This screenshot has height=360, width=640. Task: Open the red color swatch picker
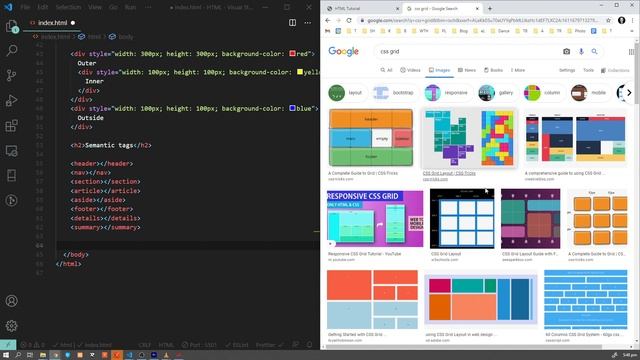[x=292, y=53]
